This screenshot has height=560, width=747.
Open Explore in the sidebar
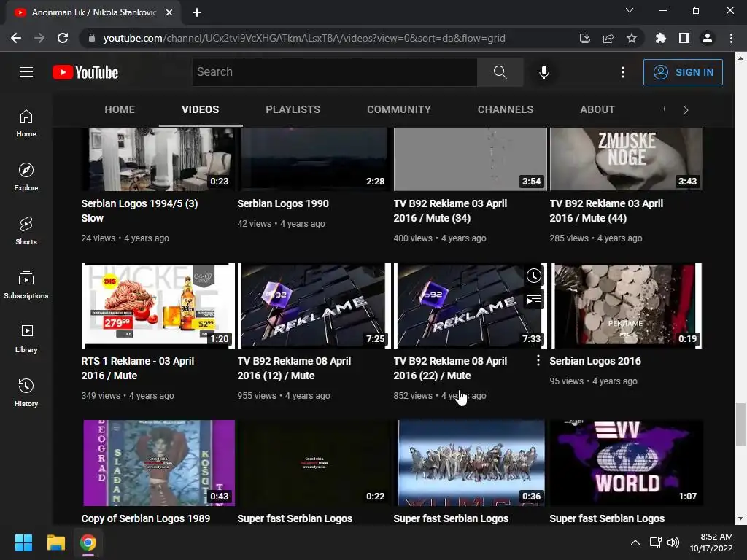tap(26, 176)
